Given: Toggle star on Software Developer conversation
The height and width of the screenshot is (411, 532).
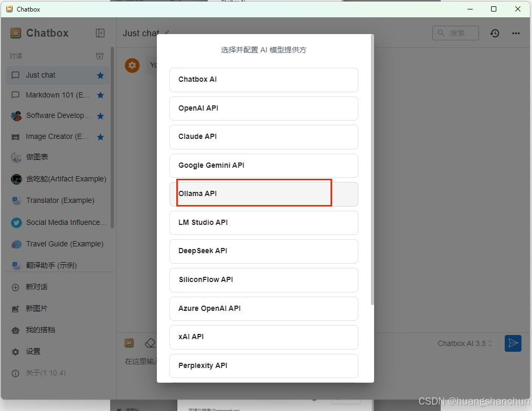Looking at the screenshot, I should coord(100,116).
